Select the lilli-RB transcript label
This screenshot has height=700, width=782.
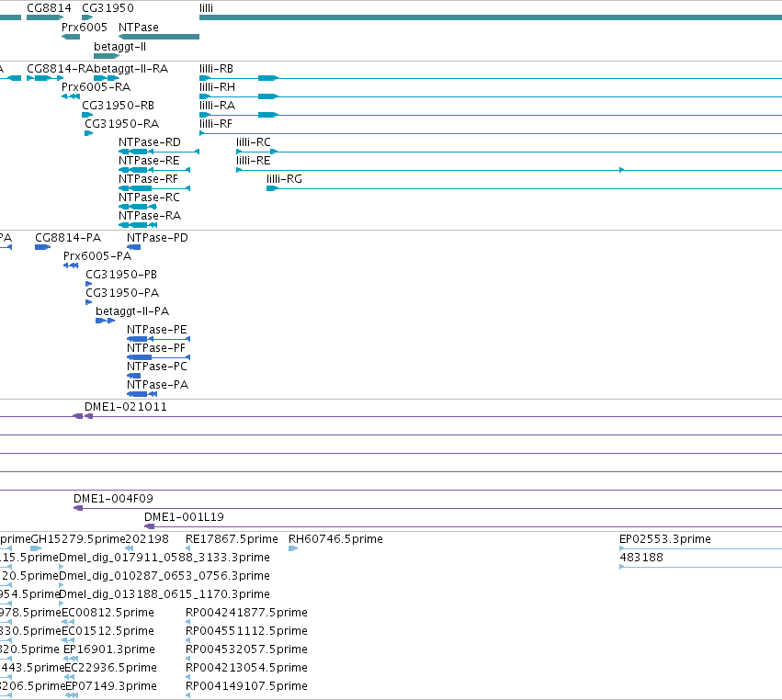tap(217, 68)
